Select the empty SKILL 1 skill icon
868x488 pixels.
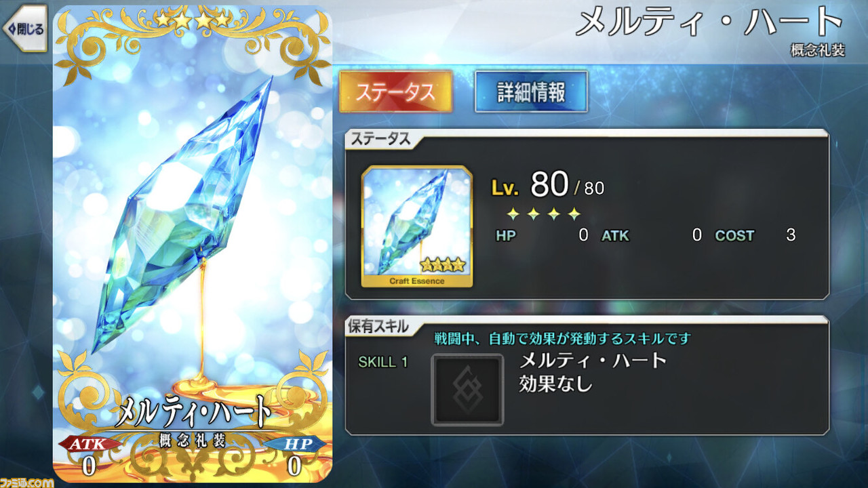[467, 390]
